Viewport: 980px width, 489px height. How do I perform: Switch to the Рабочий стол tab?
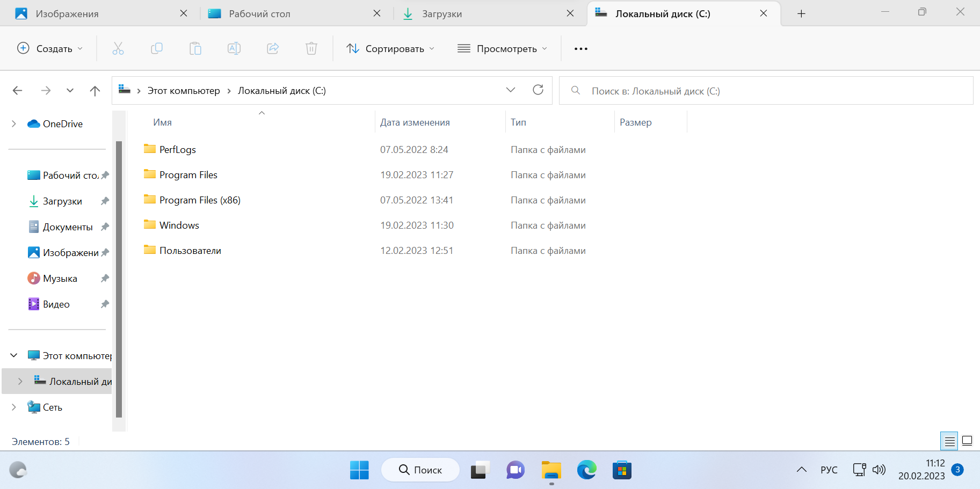[295, 13]
